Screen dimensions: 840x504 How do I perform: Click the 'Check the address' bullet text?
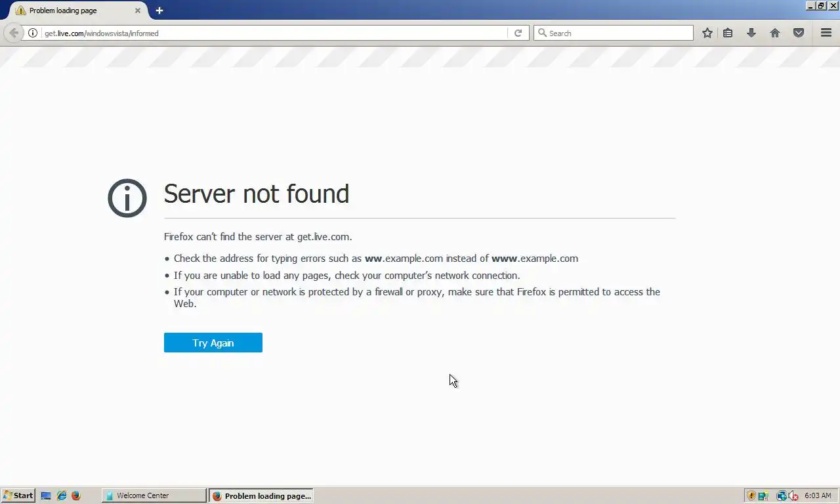coord(376,259)
